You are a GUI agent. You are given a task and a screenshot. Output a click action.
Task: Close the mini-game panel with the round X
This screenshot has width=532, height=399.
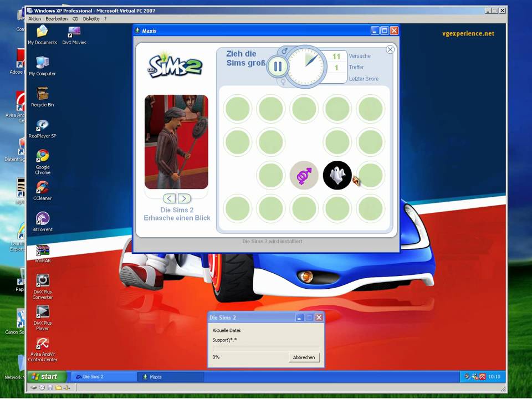[x=390, y=49]
